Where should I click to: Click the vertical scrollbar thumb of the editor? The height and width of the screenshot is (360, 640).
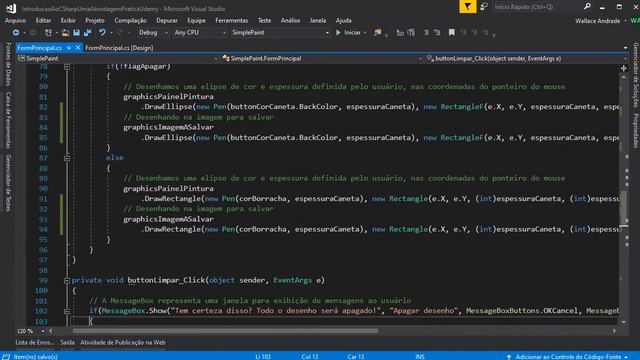624,207
